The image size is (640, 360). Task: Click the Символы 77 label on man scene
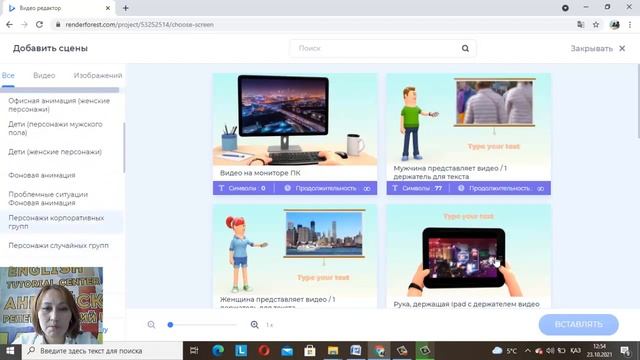click(x=417, y=188)
